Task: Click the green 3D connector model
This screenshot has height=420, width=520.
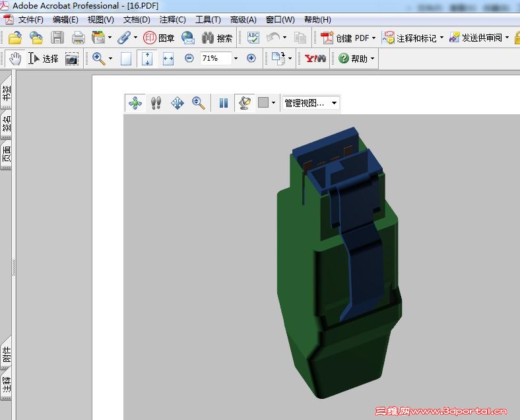Action: 339,262
